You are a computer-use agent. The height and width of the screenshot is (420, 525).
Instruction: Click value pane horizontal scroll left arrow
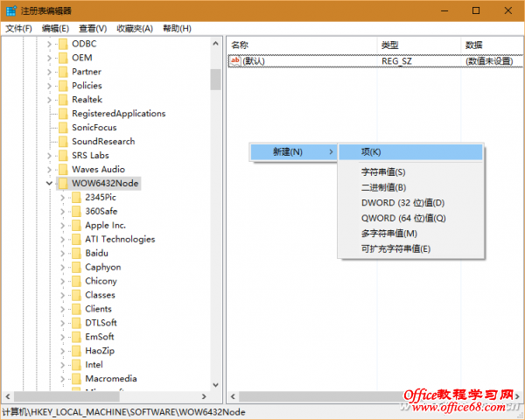point(233,396)
